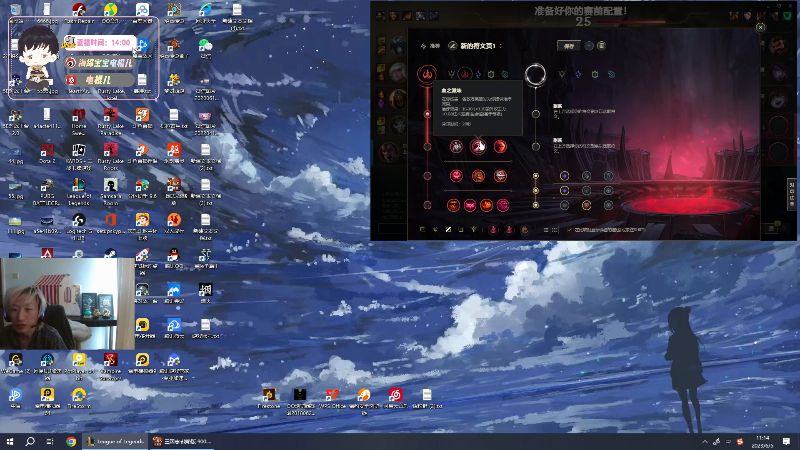
Task: Delete rune page with trash icon
Action: (x=602, y=46)
